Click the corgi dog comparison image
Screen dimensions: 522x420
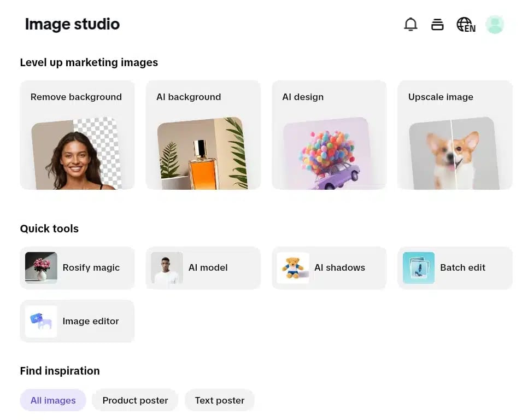454,154
